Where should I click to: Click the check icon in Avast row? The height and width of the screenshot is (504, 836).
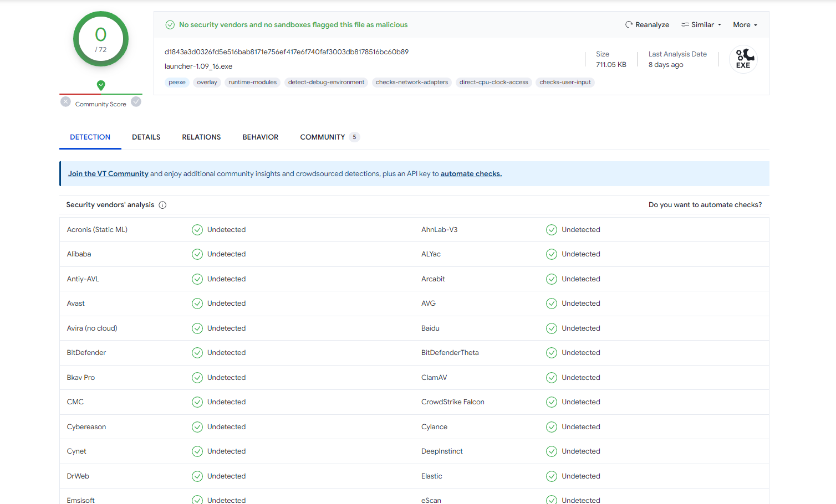[197, 304]
